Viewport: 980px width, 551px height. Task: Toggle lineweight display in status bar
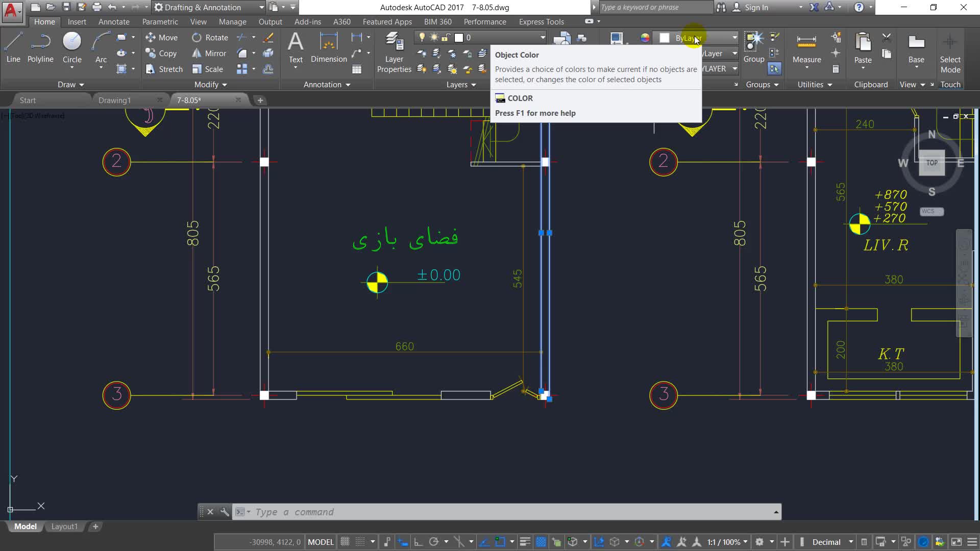point(525,542)
